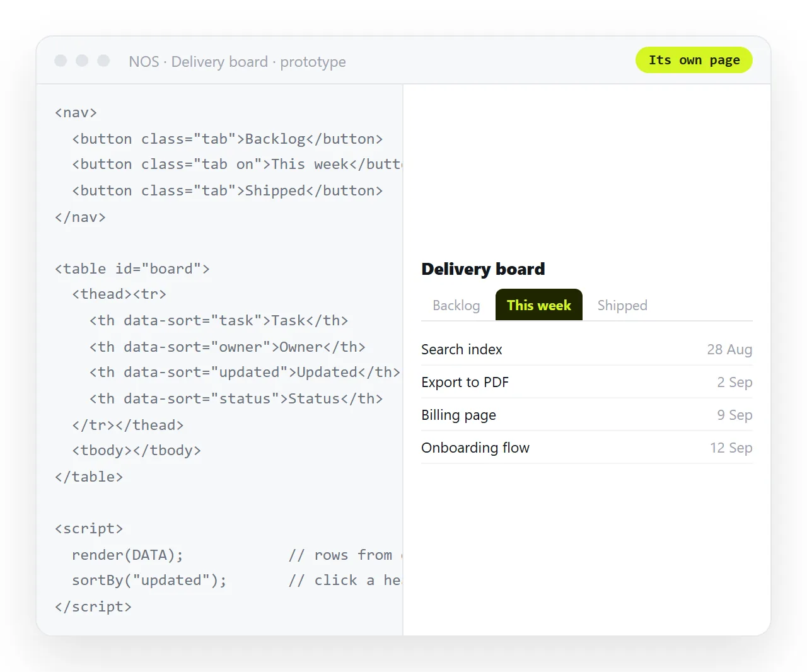Click the window title "NOS · Delivery board · prototype"
Viewport: 807px width, 672px height.
237,62
